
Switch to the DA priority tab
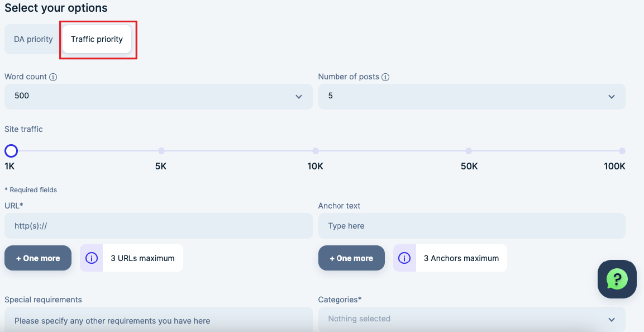point(34,39)
